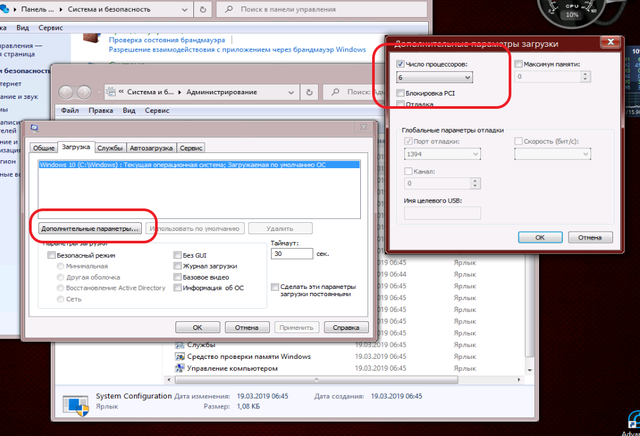This screenshot has height=436, width=640.
Task: Check the Без GUI option
Action: [x=177, y=255]
